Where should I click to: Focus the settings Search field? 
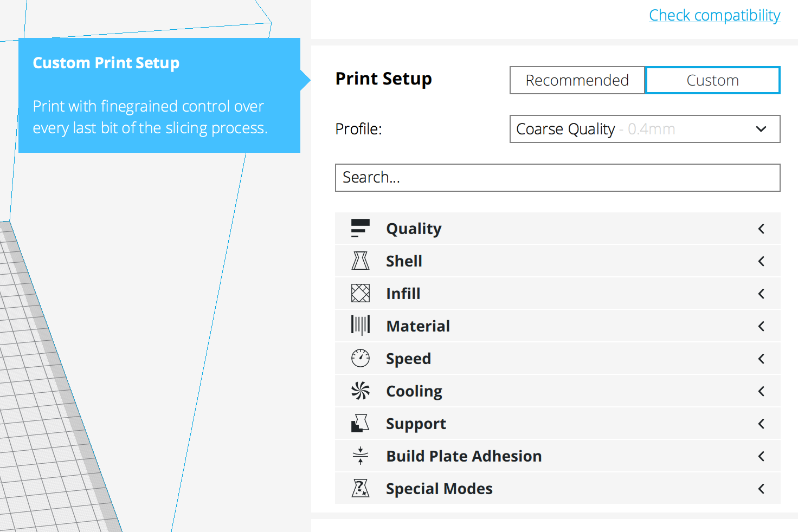point(557,178)
